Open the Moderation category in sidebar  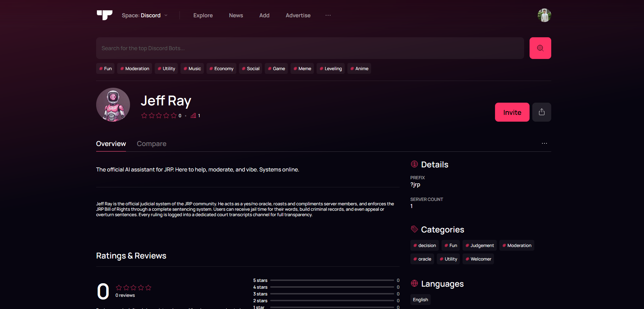tap(517, 245)
